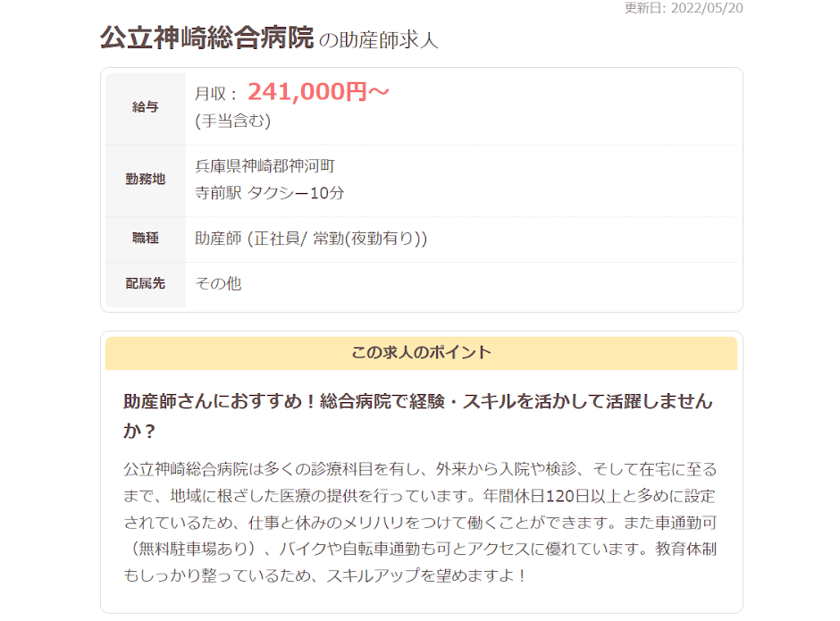
Task: Click the その他 department value
Action: [218, 284]
